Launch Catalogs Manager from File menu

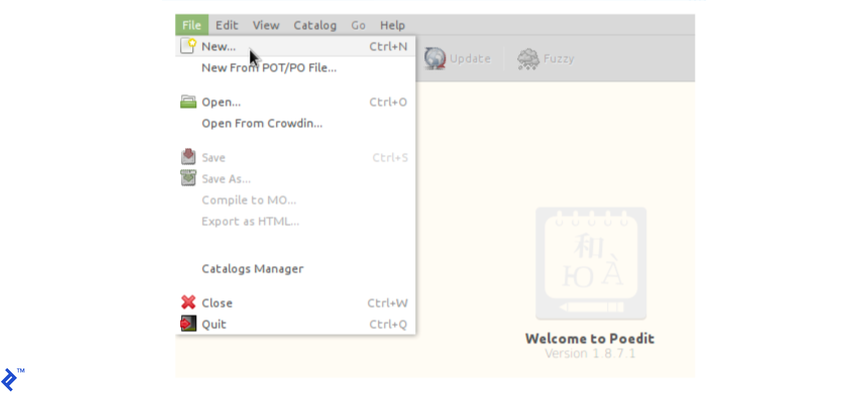(252, 269)
